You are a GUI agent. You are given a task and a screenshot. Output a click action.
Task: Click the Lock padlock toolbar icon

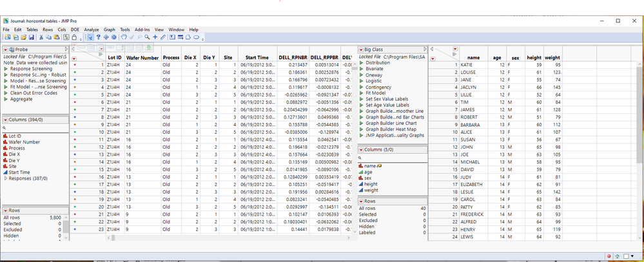pos(74,37)
